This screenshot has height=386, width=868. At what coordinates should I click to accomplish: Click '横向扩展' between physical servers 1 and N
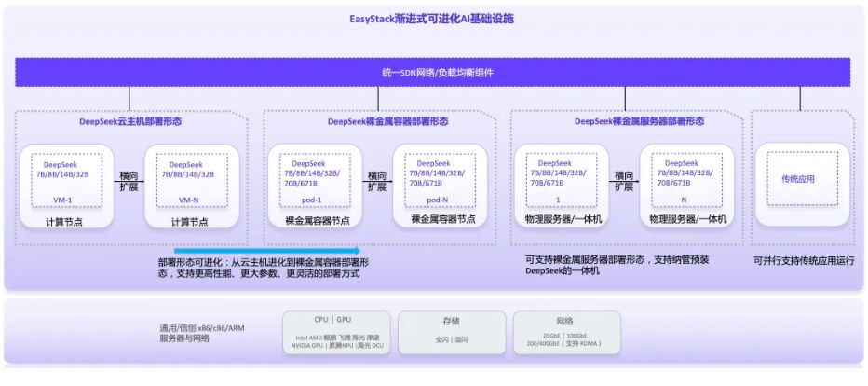click(624, 181)
